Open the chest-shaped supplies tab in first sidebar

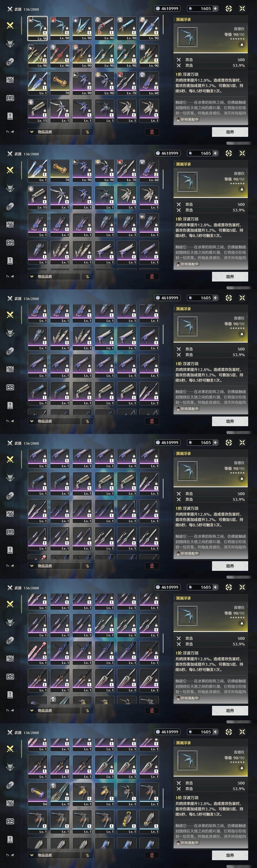click(x=10, y=98)
